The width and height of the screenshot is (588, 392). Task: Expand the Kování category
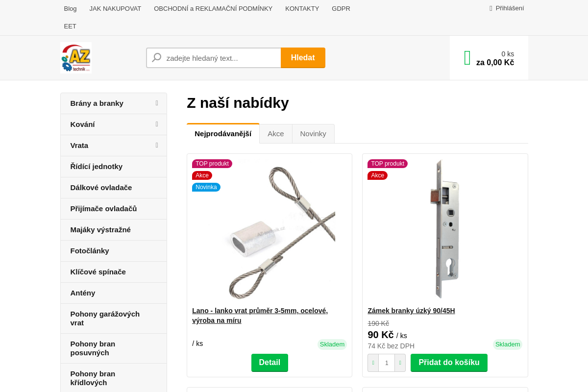156,124
